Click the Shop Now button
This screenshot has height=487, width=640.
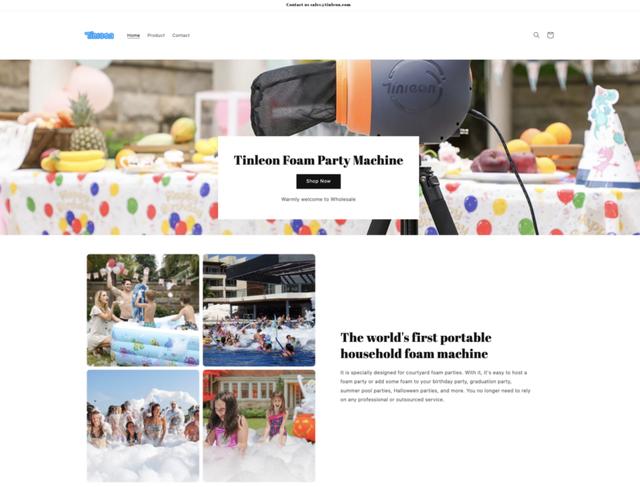click(x=318, y=181)
